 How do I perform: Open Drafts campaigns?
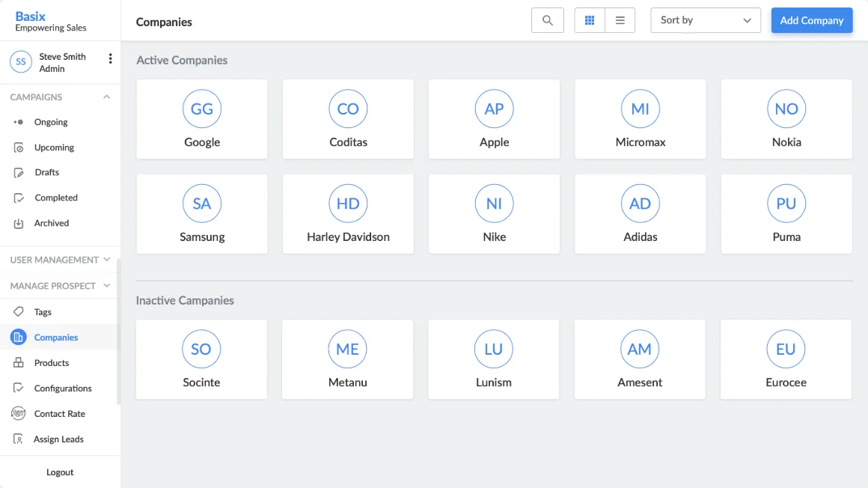point(47,172)
